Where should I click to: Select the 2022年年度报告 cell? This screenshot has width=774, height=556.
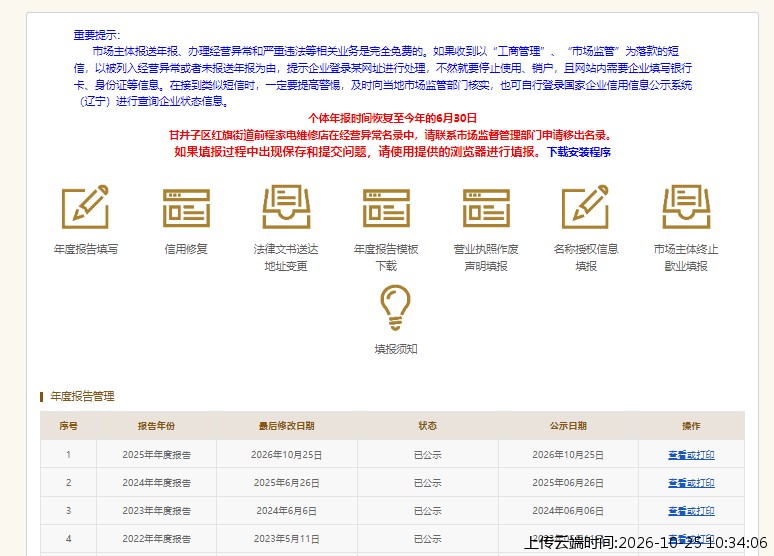[156, 539]
